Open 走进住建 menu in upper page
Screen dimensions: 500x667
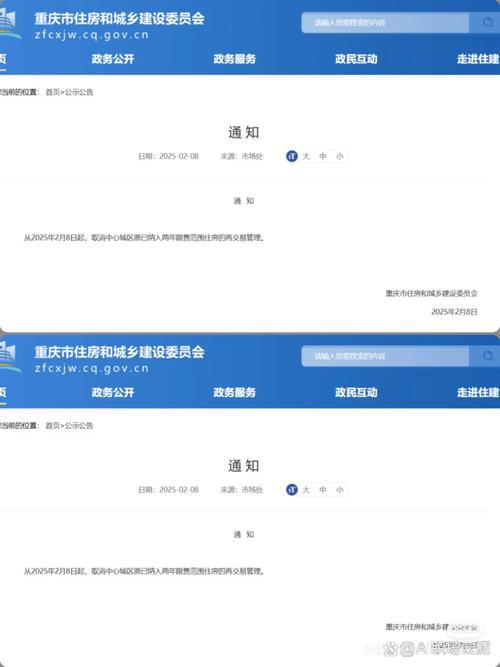click(x=478, y=59)
